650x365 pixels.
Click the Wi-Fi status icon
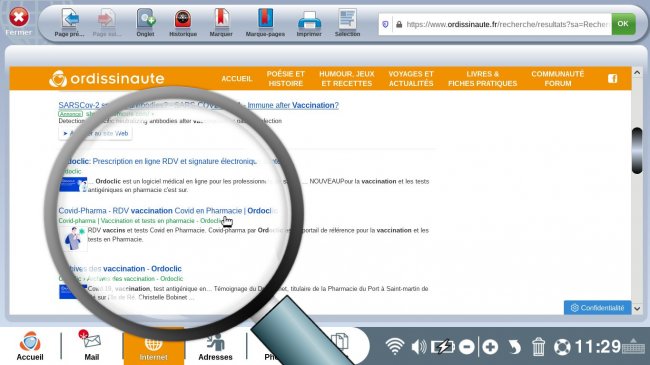click(395, 346)
